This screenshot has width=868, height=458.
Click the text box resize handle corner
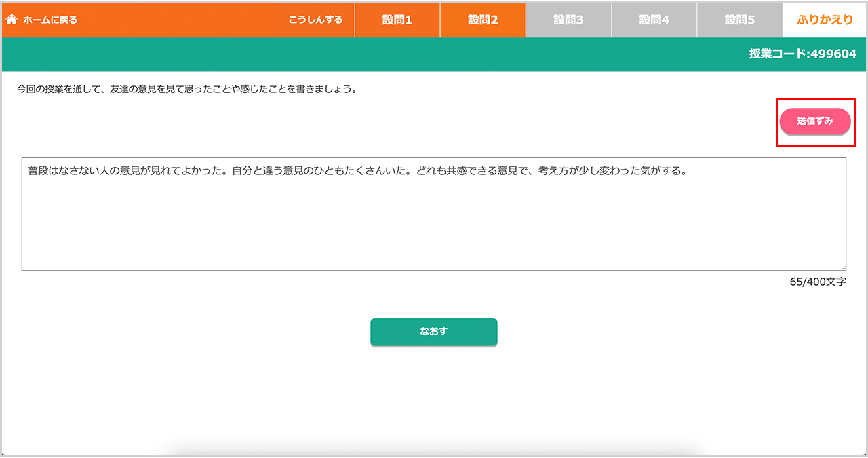[x=843, y=268]
